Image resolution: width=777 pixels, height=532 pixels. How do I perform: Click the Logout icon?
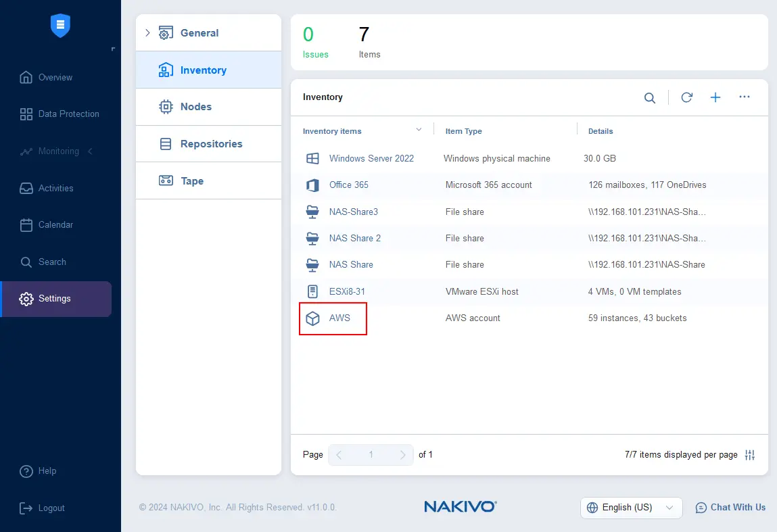click(26, 508)
